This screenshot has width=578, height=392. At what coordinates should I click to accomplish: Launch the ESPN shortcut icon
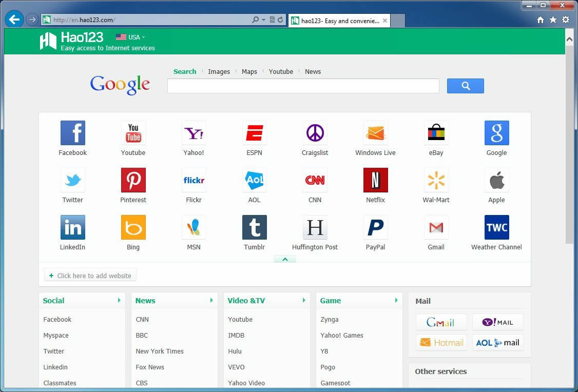click(x=254, y=132)
